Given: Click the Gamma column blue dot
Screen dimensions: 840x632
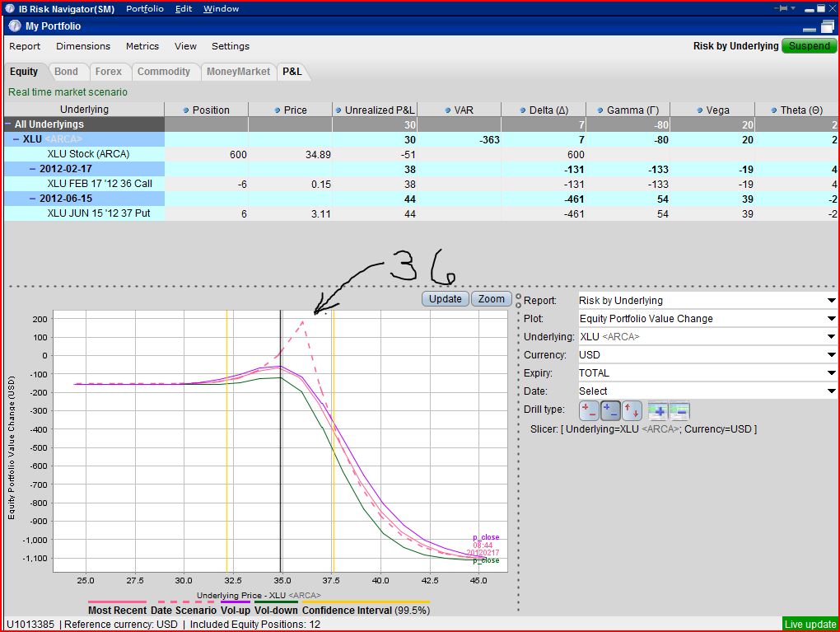Looking at the screenshot, I should [600, 110].
